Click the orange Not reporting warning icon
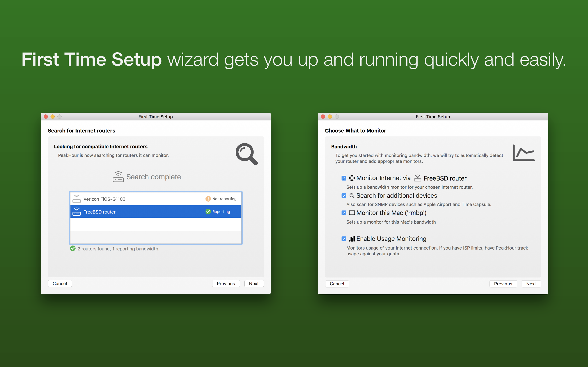The width and height of the screenshot is (588, 367). 208,199
